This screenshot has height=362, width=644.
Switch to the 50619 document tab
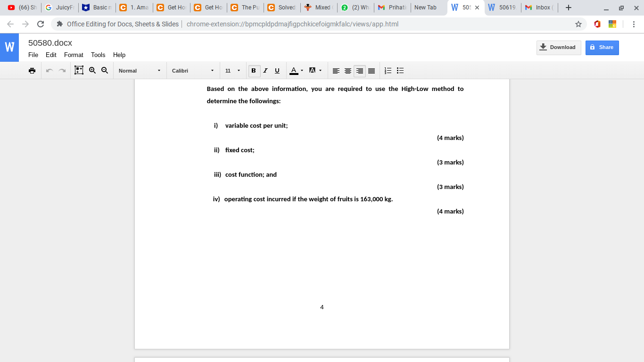[503, 8]
